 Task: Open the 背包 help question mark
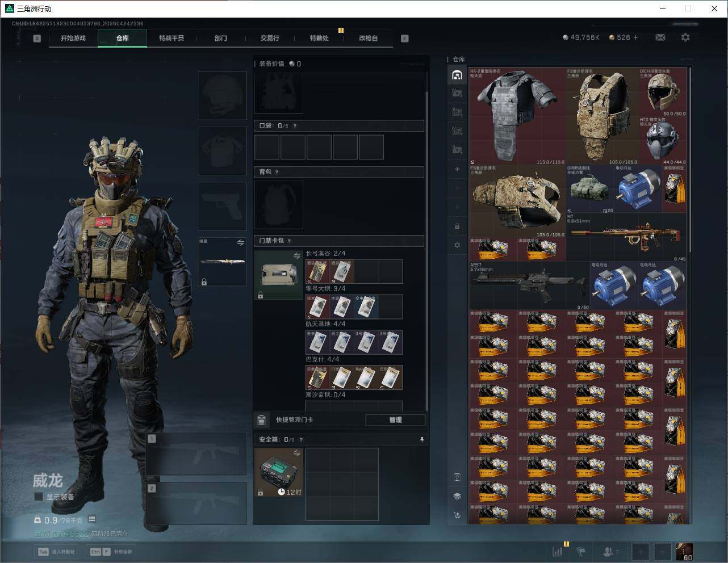(277, 172)
